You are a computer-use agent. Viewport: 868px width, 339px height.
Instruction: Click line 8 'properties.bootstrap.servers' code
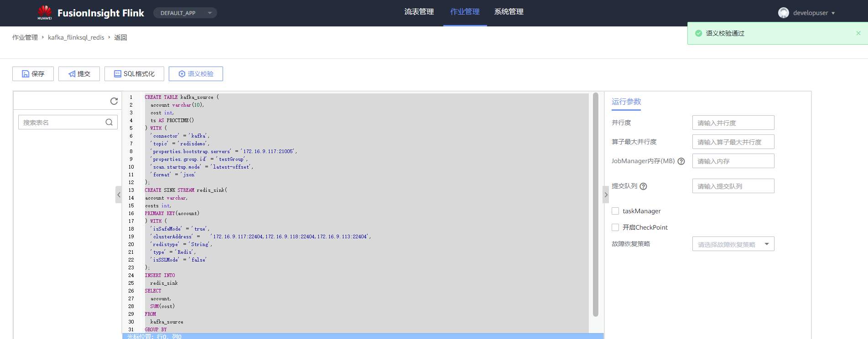pos(223,151)
